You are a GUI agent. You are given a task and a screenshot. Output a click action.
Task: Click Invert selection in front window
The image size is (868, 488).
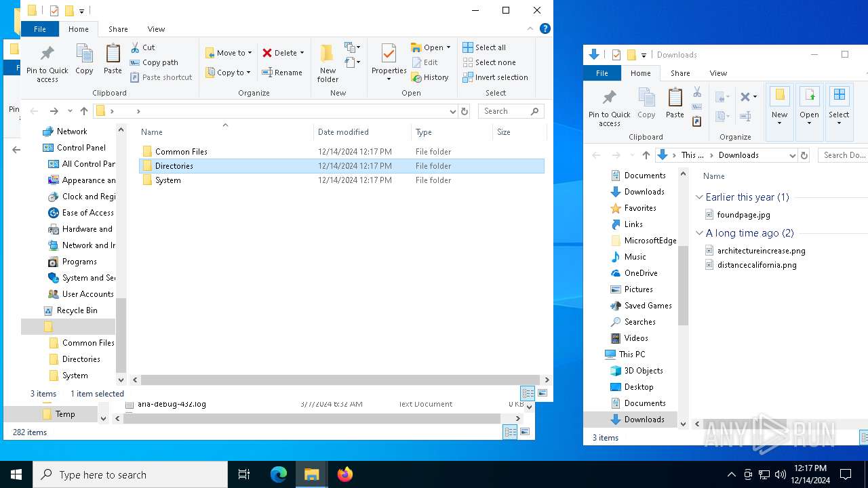[x=495, y=77]
